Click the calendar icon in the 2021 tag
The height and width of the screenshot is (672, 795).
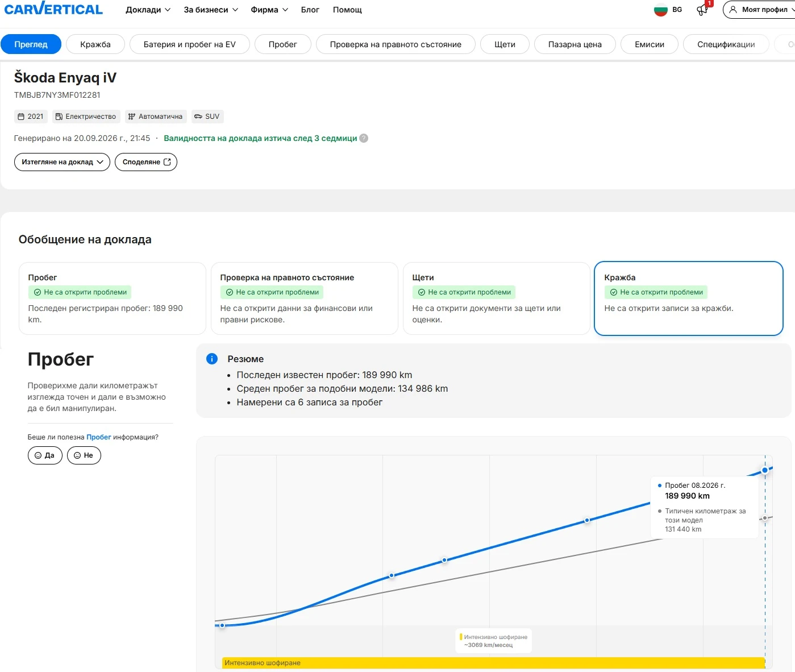[21, 117]
